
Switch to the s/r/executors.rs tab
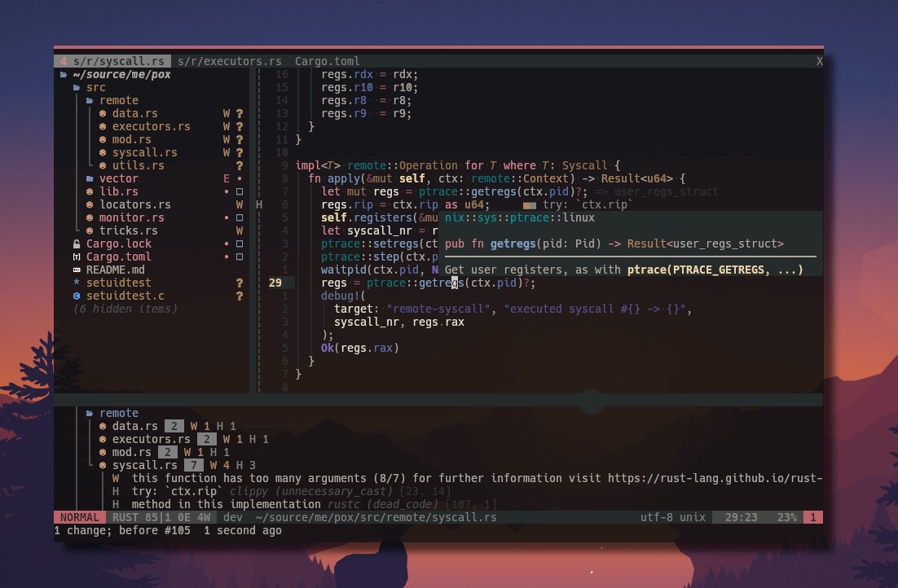click(230, 61)
